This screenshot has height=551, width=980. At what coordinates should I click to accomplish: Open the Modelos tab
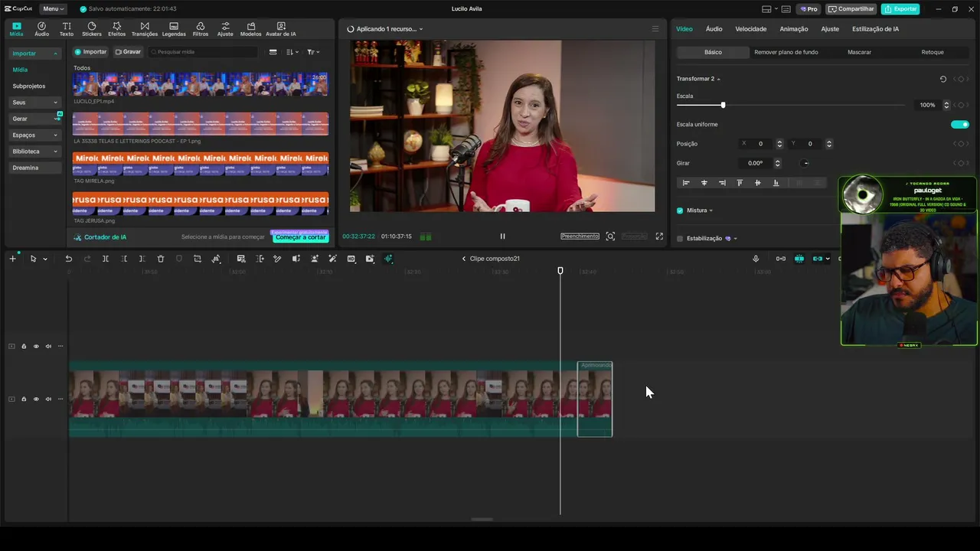click(250, 29)
